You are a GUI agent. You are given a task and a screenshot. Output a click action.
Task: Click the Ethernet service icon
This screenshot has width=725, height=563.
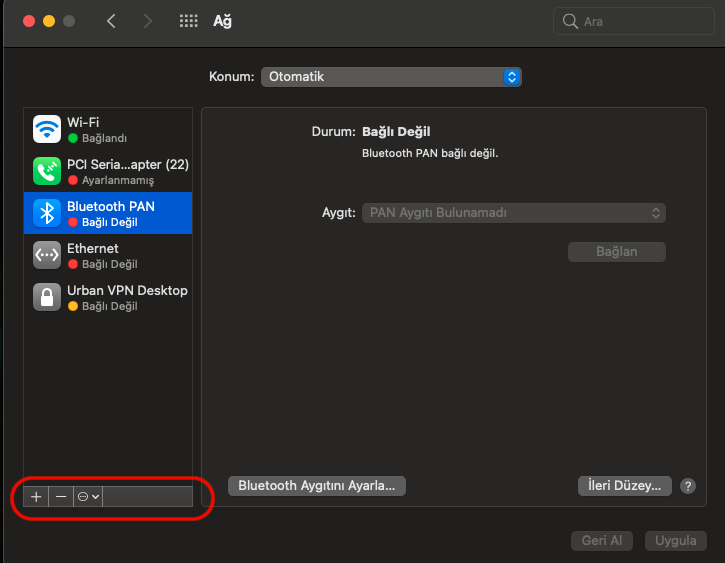[x=47, y=255]
